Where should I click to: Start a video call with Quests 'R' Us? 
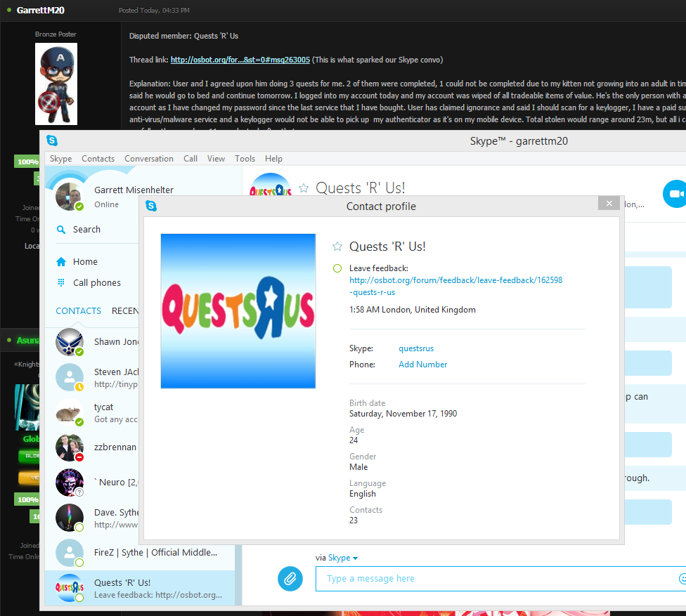tap(675, 194)
